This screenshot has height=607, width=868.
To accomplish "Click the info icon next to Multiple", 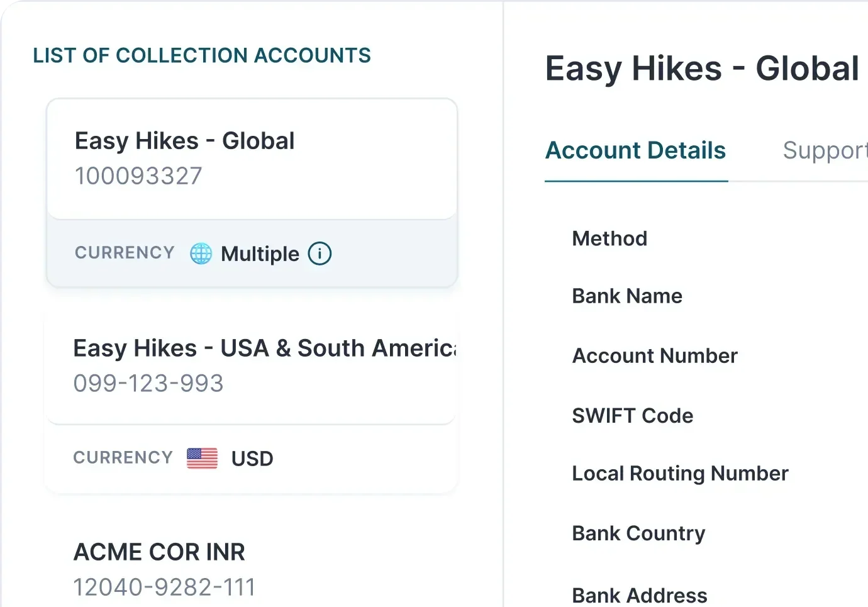I will (320, 253).
